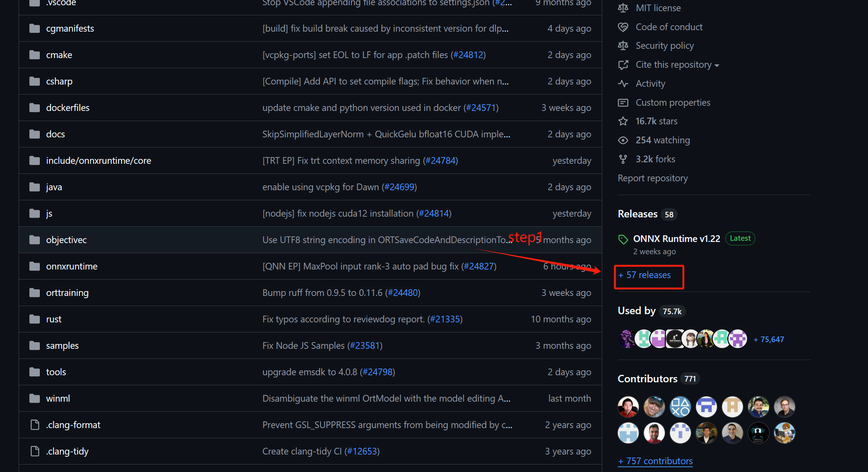This screenshot has width=868, height=472.
Task: Click the eye icon next to 254 watching
Action: point(623,140)
